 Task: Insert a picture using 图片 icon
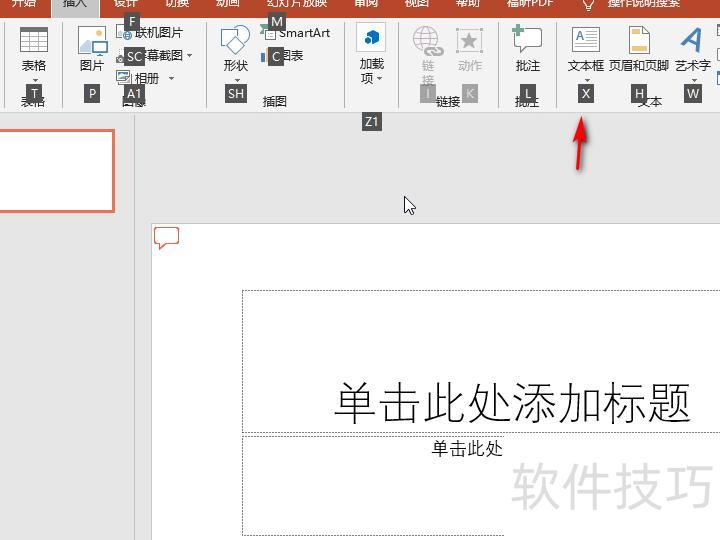pyautogui.click(x=92, y=40)
